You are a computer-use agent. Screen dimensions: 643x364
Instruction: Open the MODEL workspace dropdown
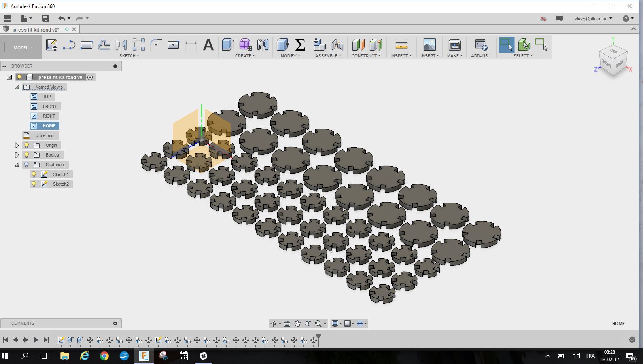[x=23, y=48]
